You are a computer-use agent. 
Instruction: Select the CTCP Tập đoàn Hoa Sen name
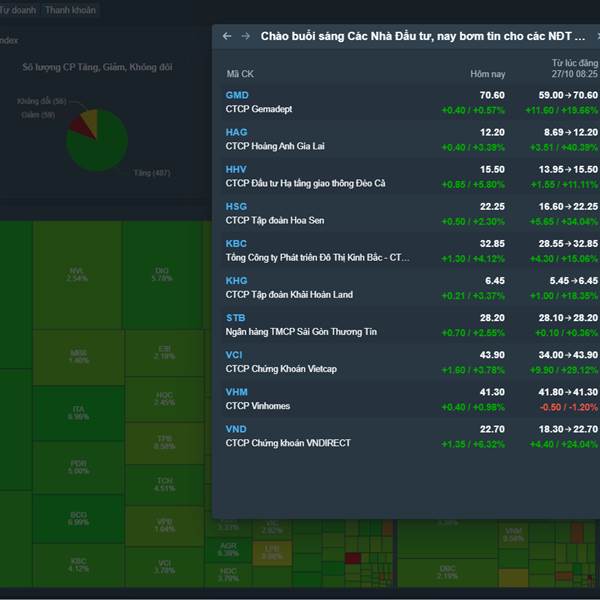coord(275,220)
